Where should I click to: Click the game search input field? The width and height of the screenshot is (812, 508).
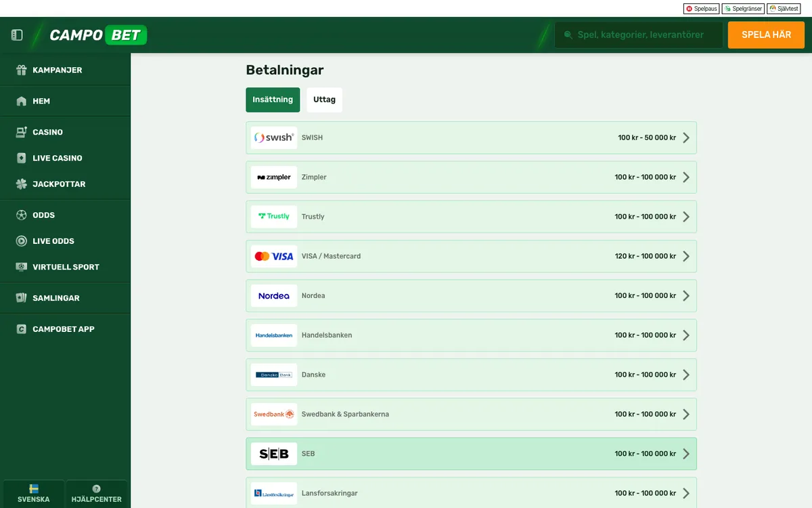(x=639, y=35)
